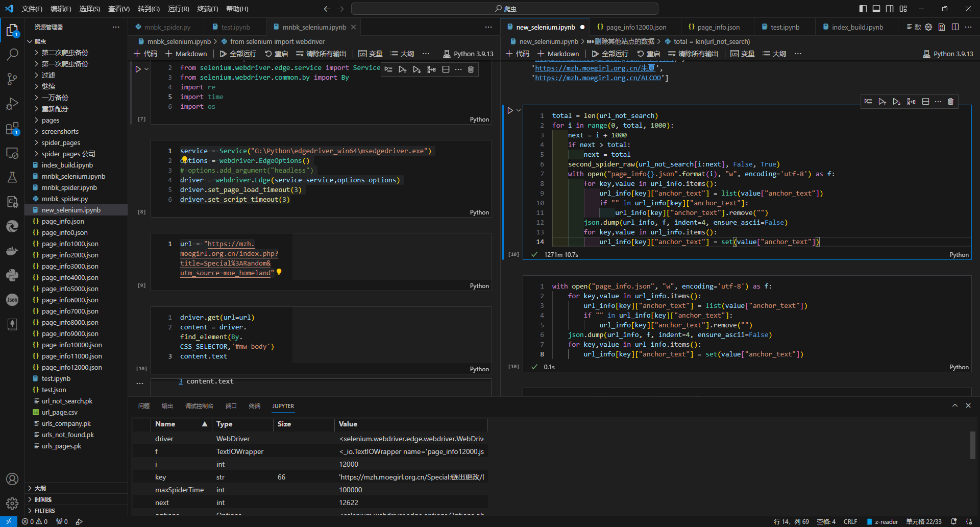This screenshot has width=980, height=527.
Task: Open the Accounts icon in activity bar
Action: (12, 479)
